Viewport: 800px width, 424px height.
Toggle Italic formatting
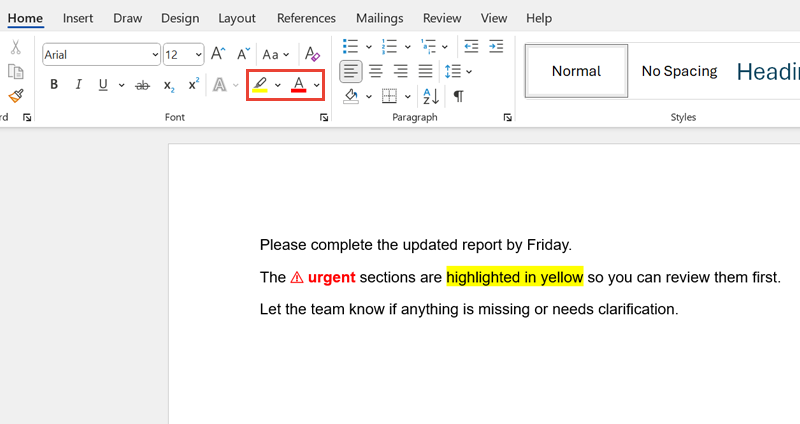[78, 85]
